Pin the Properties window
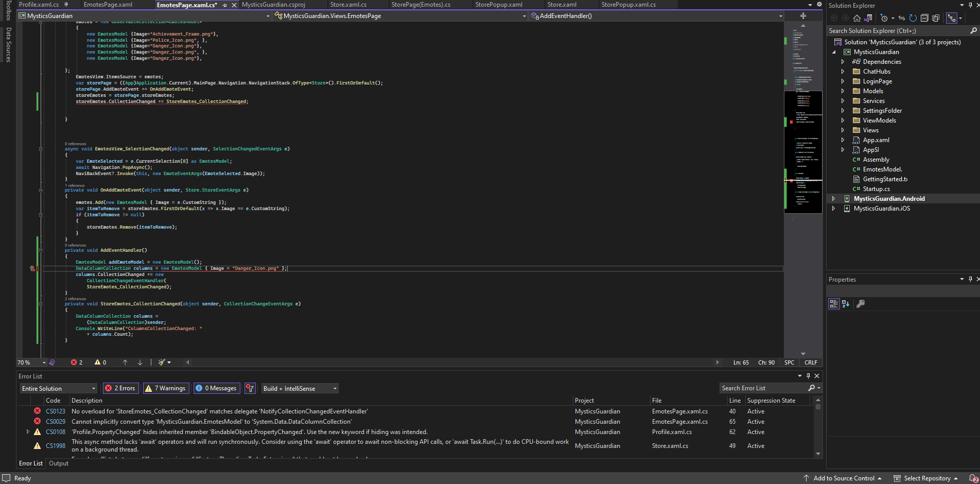This screenshot has width=980, height=484. click(970, 279)
